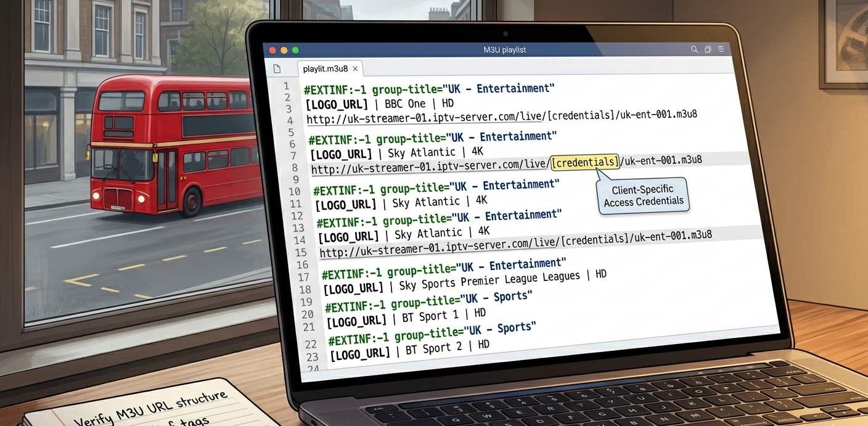
Task: Click the highlighted [credentials] placeholder
Action: click(x=585, y=162)
